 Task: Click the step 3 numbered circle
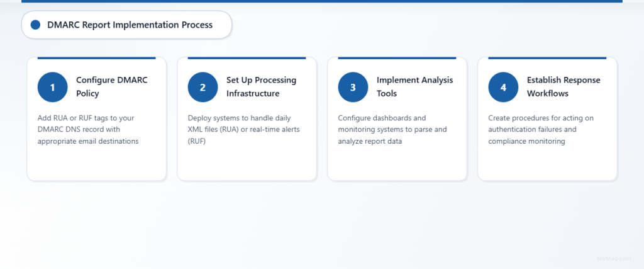coord(353,87)
